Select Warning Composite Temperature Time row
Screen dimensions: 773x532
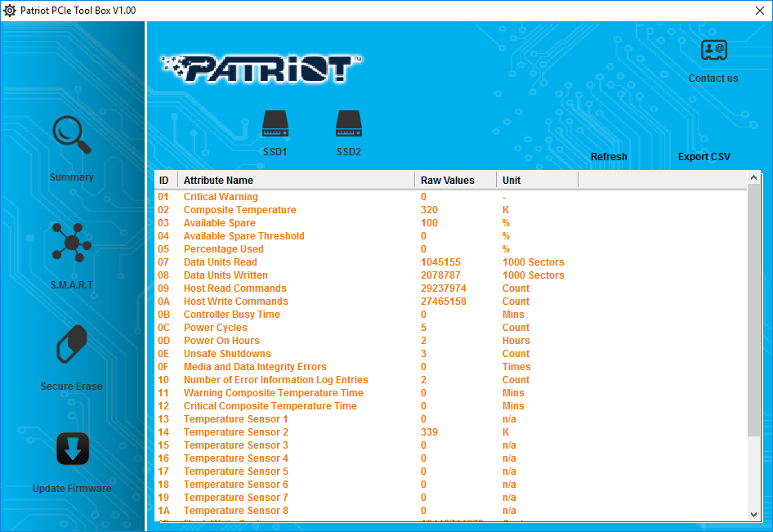coord(450,393)
